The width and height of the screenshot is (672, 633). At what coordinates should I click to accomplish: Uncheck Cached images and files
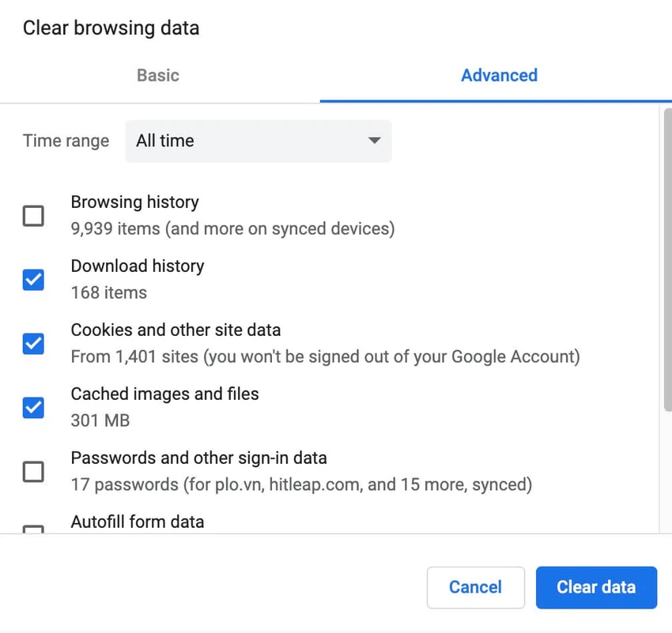click(x=33, y=407)
